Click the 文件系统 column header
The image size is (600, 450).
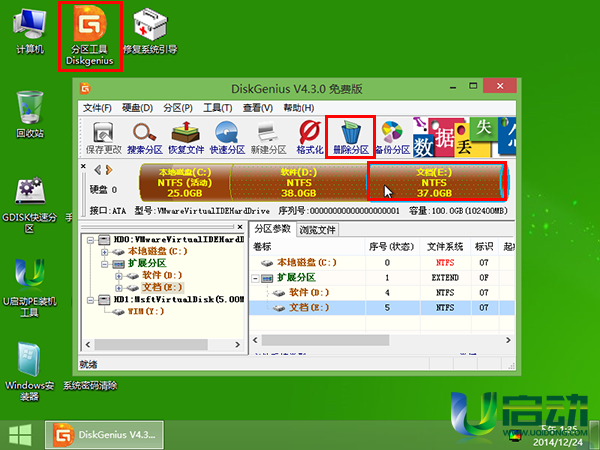(445, 247)
